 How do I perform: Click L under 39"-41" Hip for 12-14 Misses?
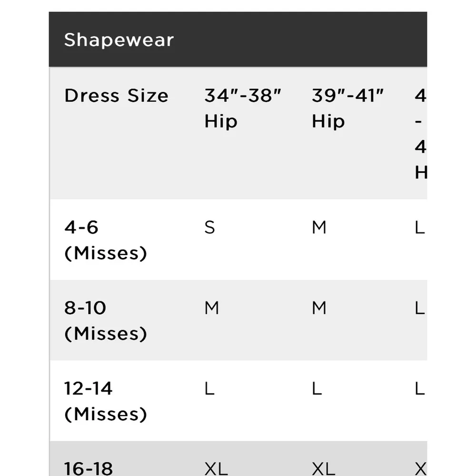coord(317,389)
